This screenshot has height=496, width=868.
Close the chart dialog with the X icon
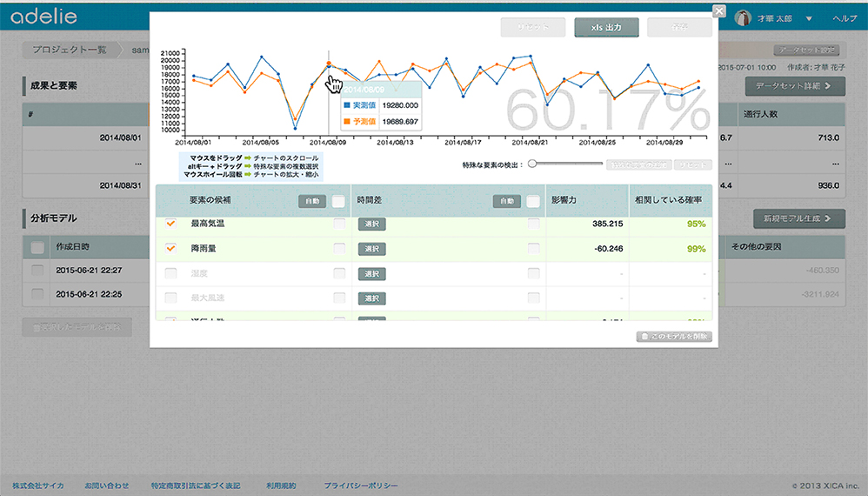point(718,11)
